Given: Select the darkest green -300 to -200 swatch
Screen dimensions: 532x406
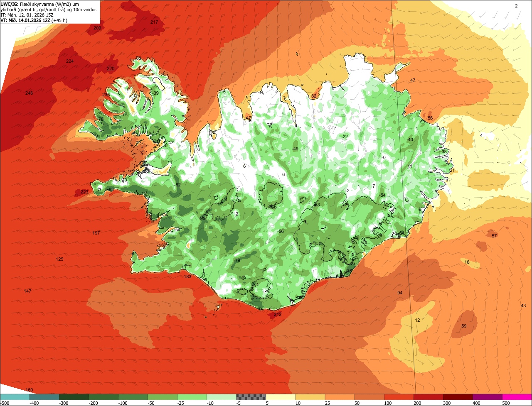Looking at the screenshot, I should (x=74, y=397).
